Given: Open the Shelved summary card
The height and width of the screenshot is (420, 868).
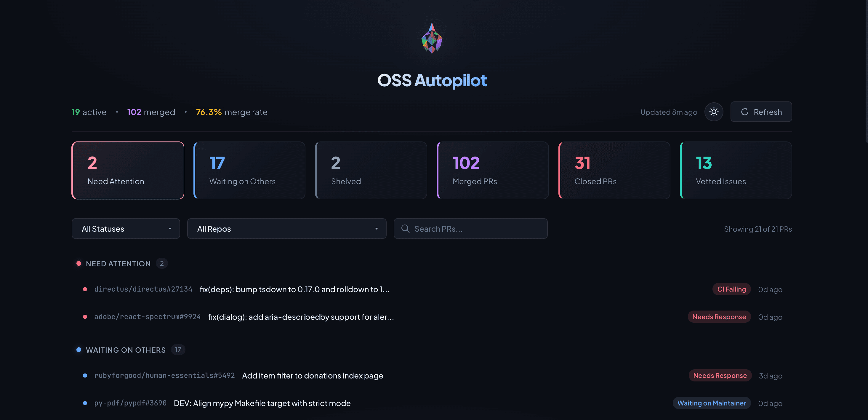Looking at the screenshot, I should pyautogui.click(x=371, y=170).
